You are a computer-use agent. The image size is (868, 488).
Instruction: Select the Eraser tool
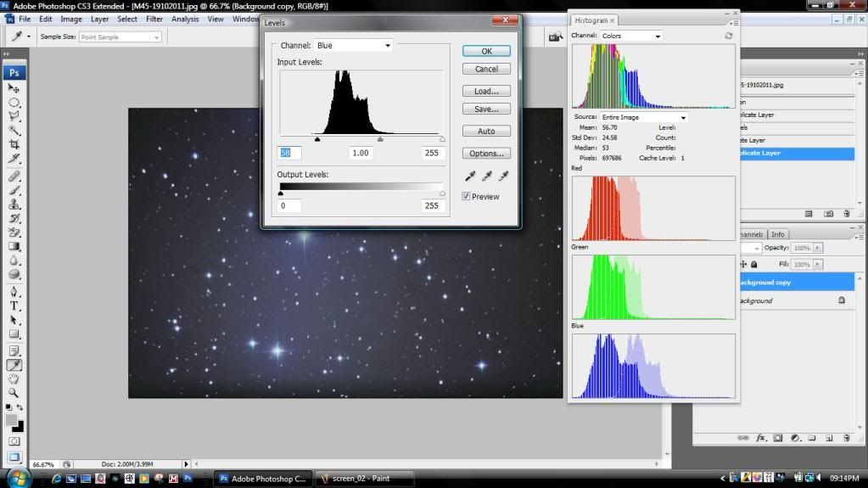pyautogui.click(x=14, y=232)
